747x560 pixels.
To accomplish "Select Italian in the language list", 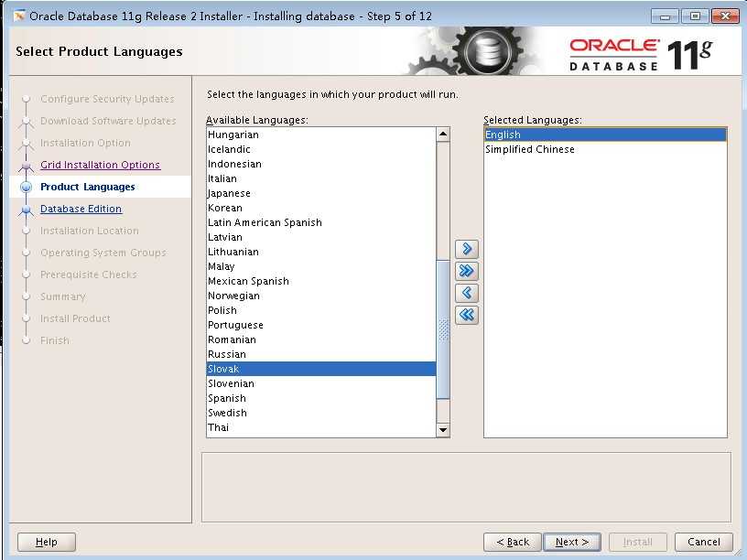I will (x=321, y=178).
